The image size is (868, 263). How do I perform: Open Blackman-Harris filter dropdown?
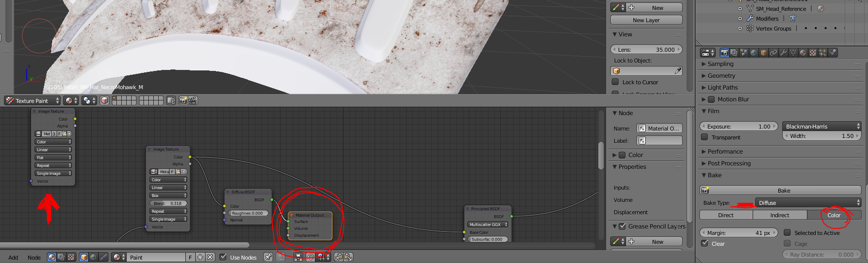click(x=822, y=126)
